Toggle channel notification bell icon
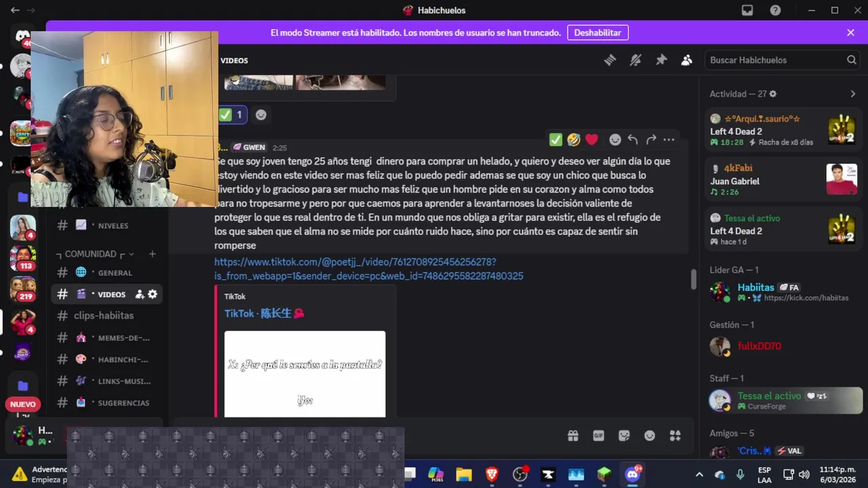Image resolution: width=868 pixels, height=488 pixels. point(635,60)
